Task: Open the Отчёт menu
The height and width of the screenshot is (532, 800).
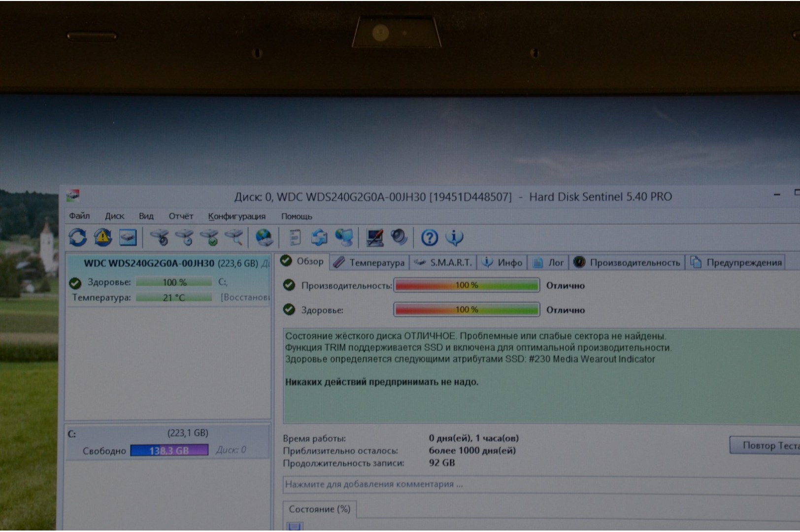Action: tap(181, 216)
